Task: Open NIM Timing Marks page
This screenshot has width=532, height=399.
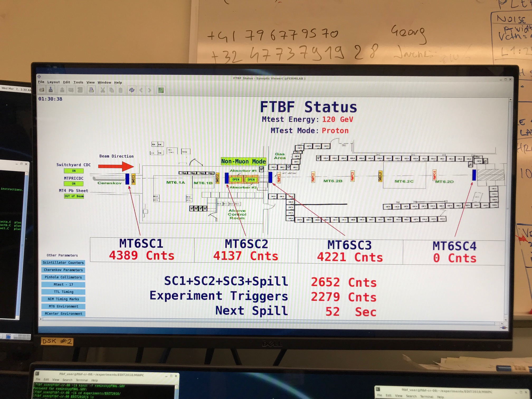Action: 63,299
